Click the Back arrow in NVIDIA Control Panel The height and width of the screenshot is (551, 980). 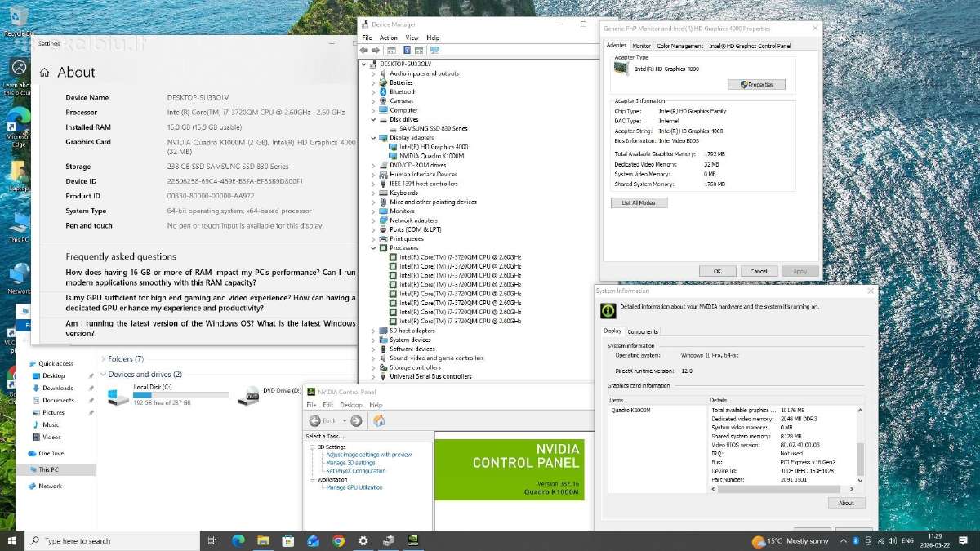[x=315, y=420]
